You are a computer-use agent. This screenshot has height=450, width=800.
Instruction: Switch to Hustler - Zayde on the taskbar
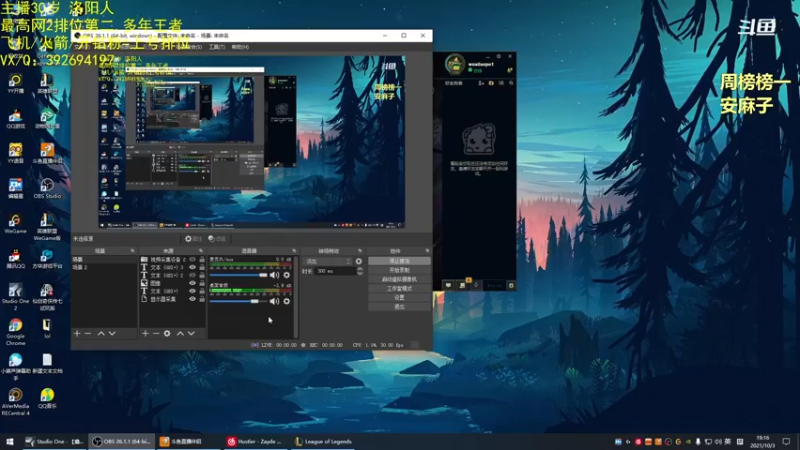tap(256, 441)
